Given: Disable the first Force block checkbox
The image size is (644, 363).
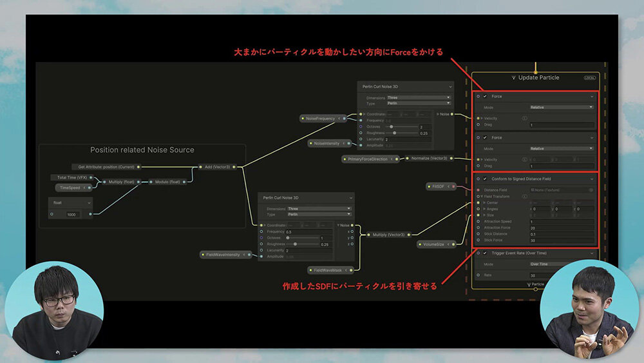Looking at the screenshot, I should 485,96.
